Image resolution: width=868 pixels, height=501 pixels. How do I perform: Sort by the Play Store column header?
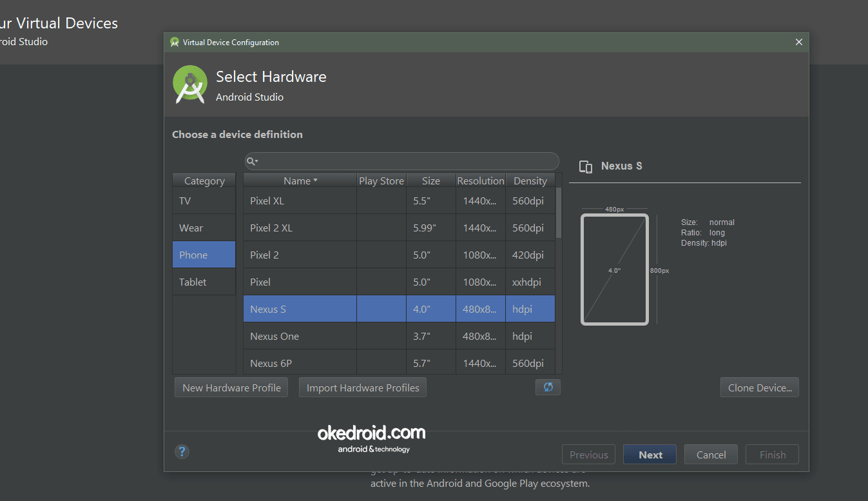(x=381, y=181)
